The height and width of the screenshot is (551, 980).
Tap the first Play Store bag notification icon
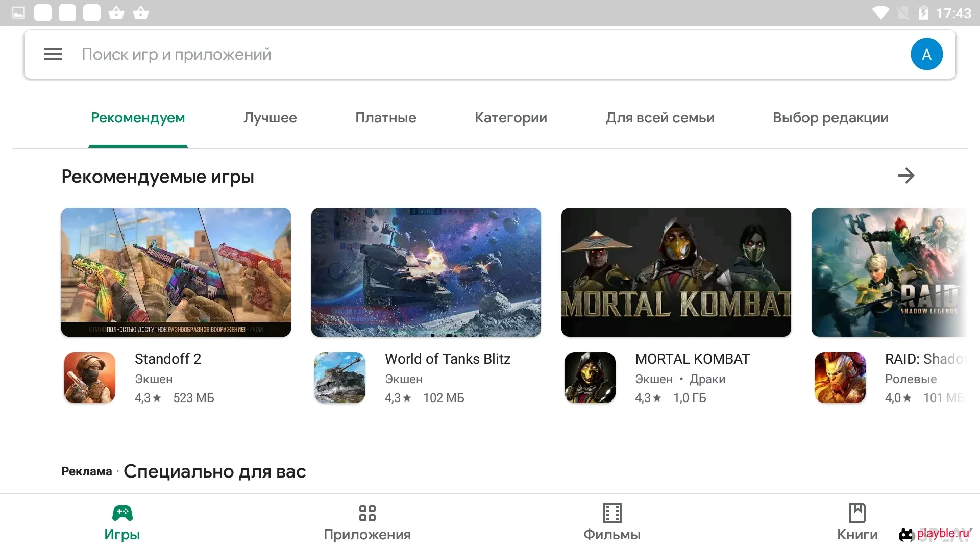(116, 13)
